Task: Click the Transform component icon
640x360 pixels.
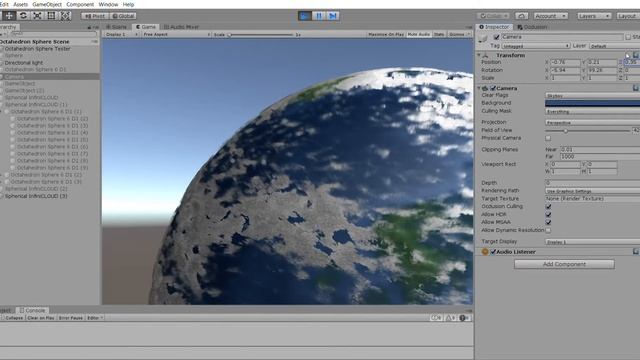Action: point(485,55)
